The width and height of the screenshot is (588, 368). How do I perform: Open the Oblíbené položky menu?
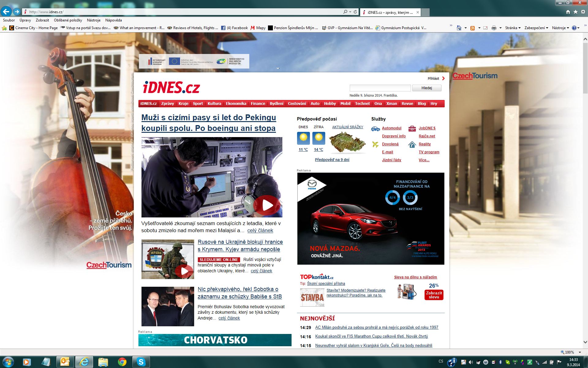click(68, 20)
